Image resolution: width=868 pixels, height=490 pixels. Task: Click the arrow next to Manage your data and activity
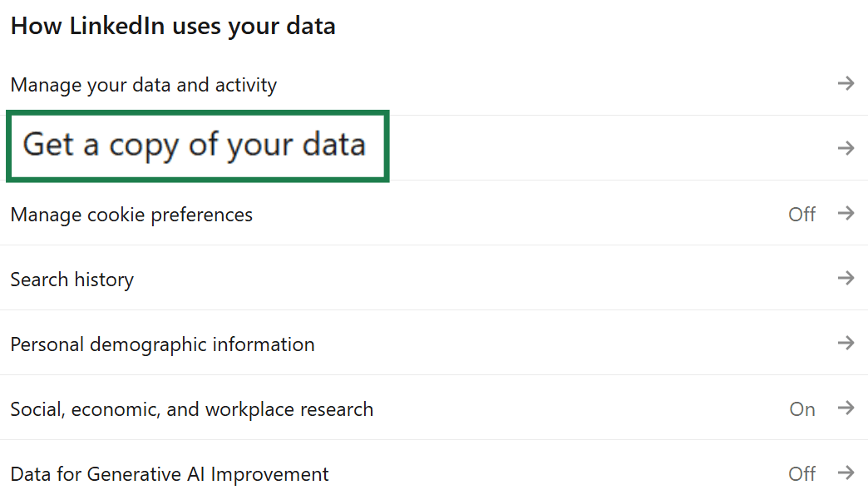846,83
